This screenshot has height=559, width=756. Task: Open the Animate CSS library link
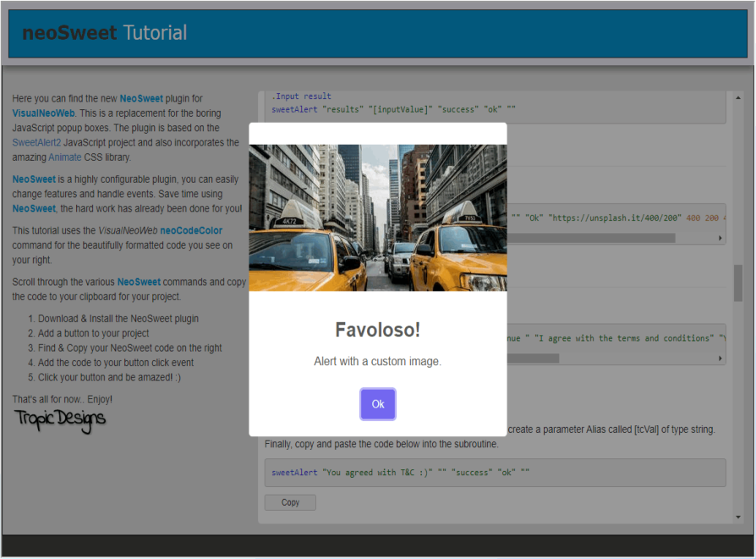tap(64, 157)
